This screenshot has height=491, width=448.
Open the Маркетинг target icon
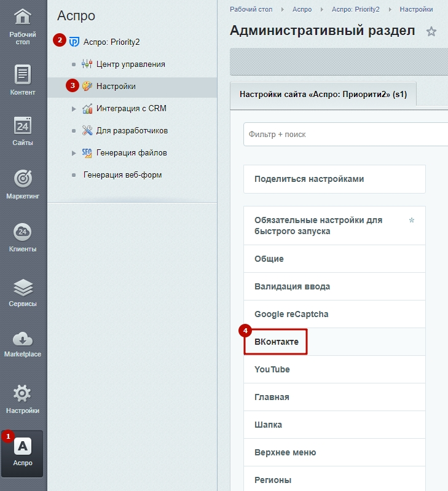click(23, 179)
